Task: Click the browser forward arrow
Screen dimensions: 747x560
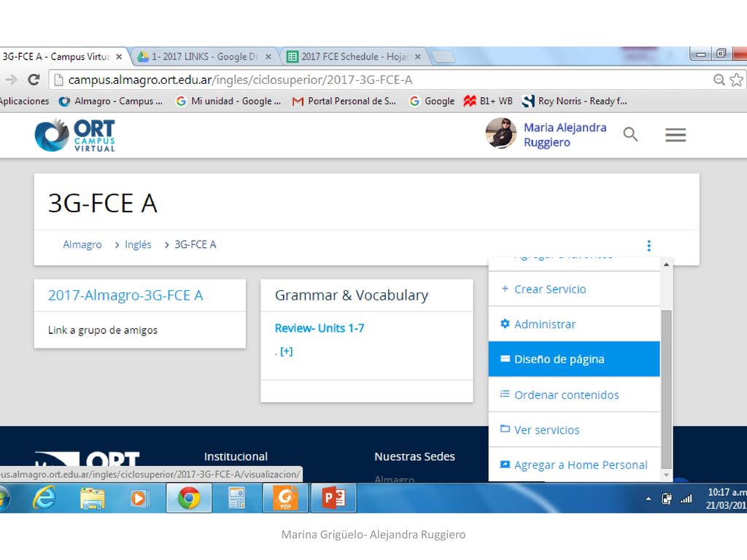Action: point(10,79)
